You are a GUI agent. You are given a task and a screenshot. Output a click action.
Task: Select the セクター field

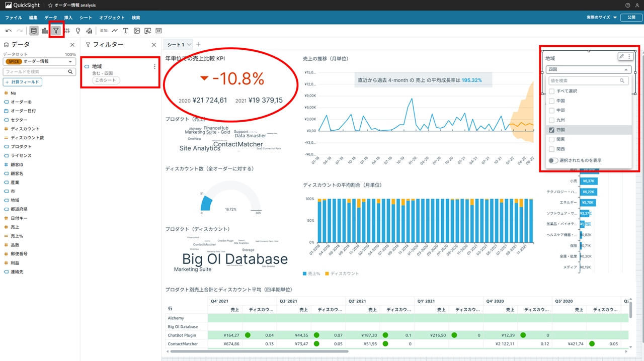click(19, 120)
